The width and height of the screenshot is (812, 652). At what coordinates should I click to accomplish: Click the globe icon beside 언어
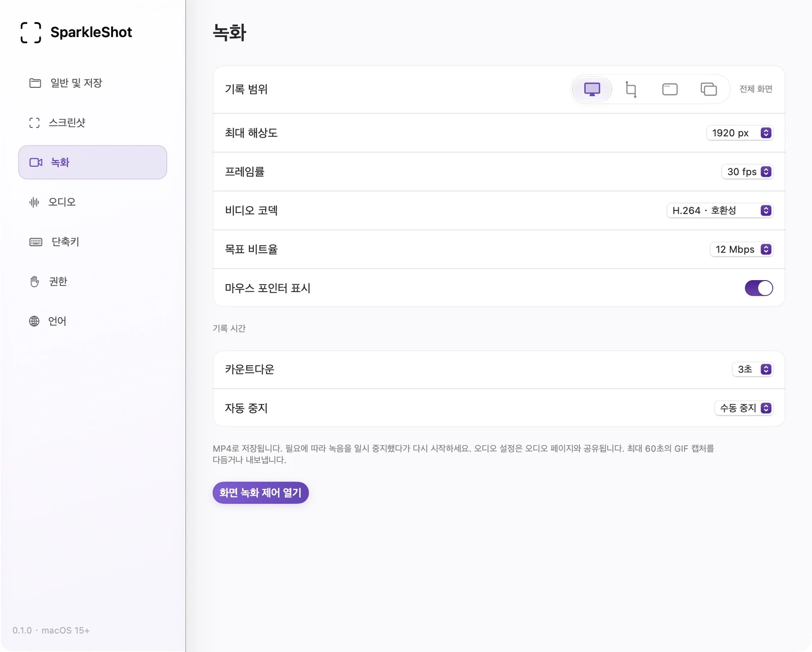[x=34, y=321]
